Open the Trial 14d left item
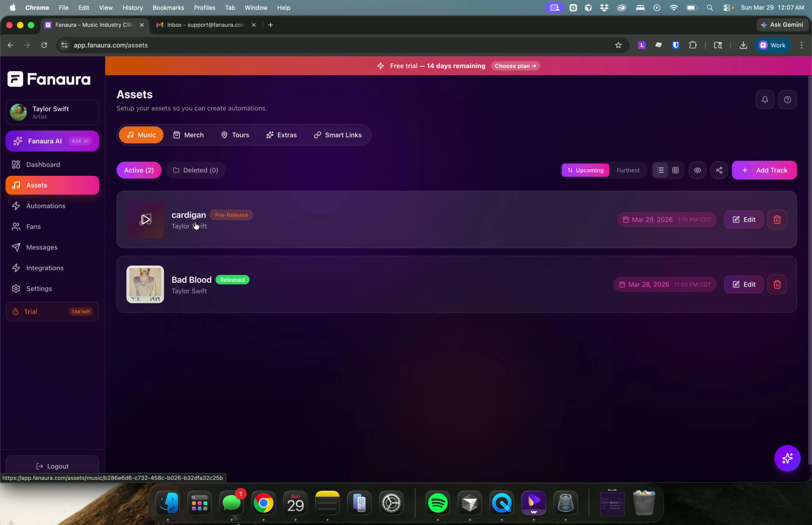Viewport: 812px width, 525px height. (x=52, y=312)
